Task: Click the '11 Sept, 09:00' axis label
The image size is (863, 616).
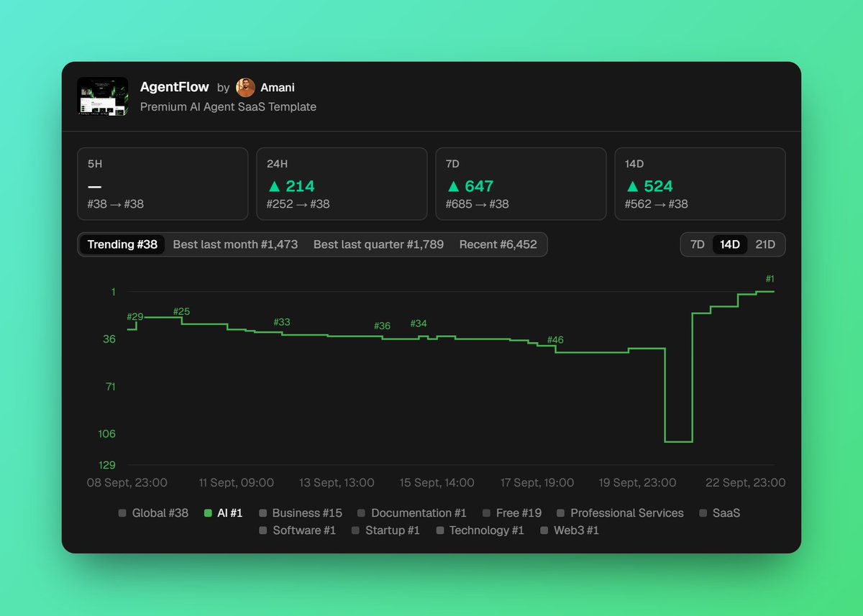Action: point(236,482)
